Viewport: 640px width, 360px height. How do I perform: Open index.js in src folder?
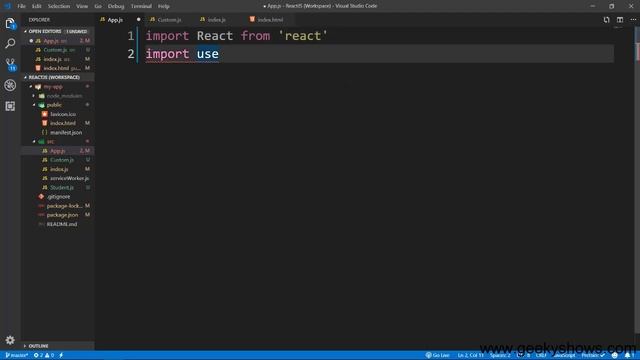[59, 169]
